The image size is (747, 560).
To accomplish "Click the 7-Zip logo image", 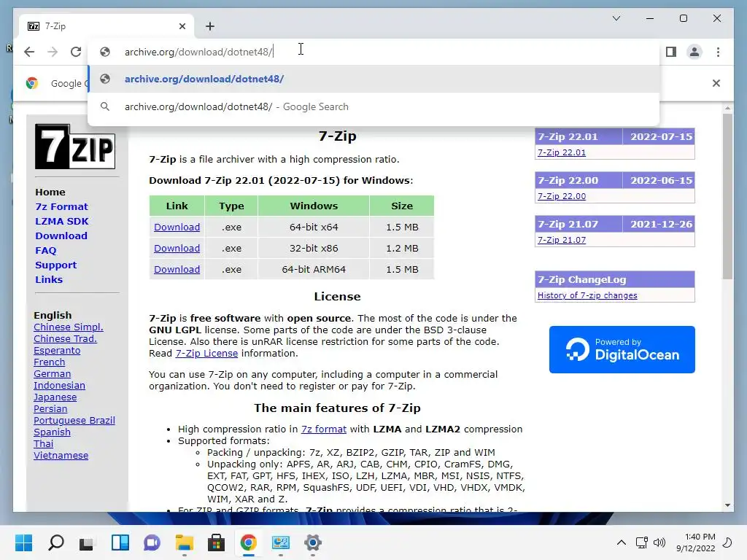I will coord(75,147).
